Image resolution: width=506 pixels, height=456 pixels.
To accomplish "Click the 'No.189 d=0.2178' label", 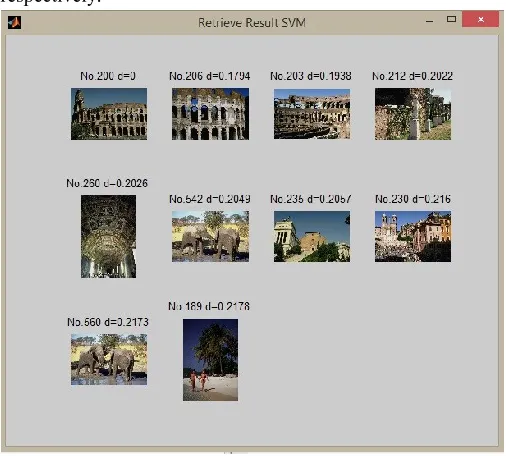I will tap(209, 306).
